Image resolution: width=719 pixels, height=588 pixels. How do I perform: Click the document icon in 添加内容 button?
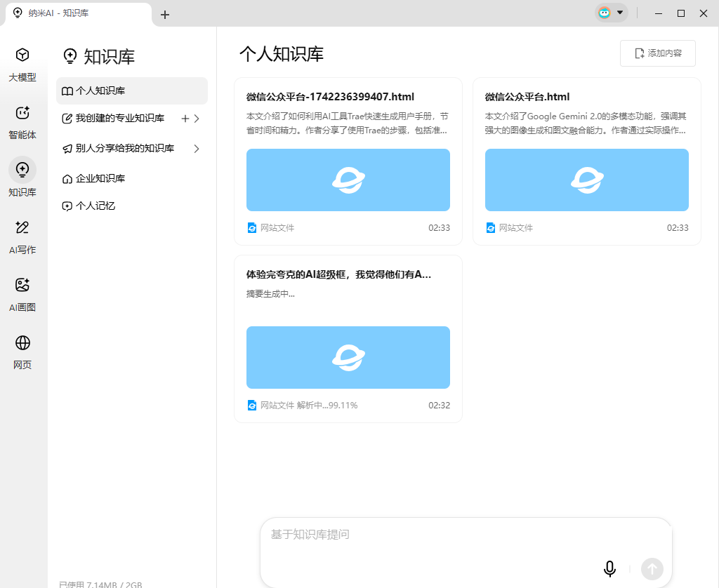pos(639,53)
